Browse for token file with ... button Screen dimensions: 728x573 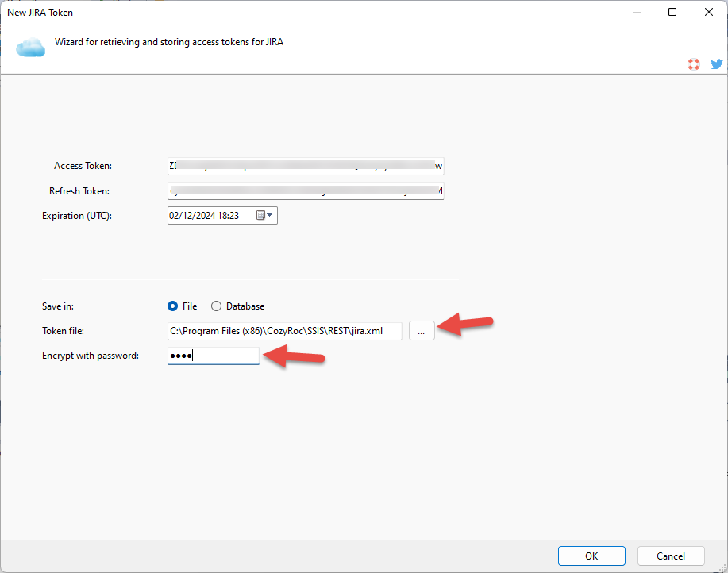tap(422, 331)
